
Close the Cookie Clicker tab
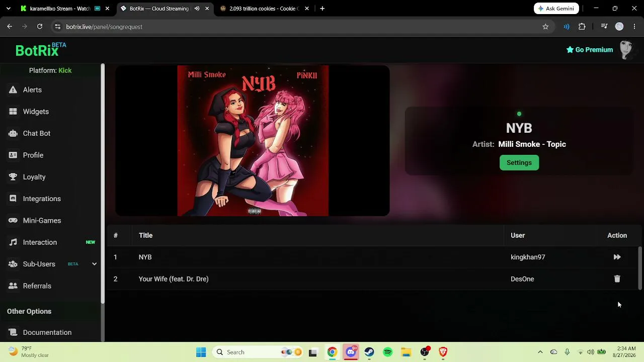coord(306,9)
